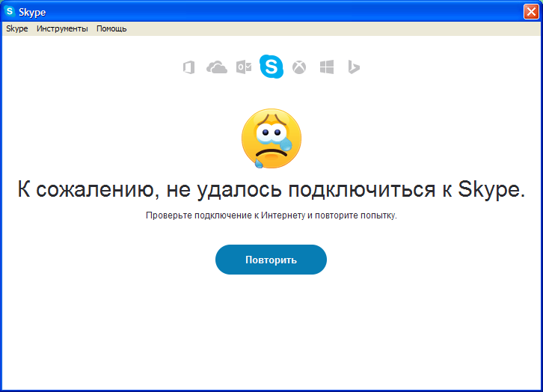
Task: Open the Инструменты menu
Action: point(62,28)
